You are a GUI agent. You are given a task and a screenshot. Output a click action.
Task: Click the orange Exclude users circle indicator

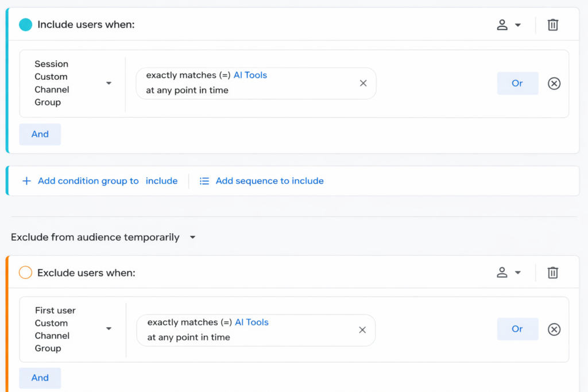click(x=25, y=273)
